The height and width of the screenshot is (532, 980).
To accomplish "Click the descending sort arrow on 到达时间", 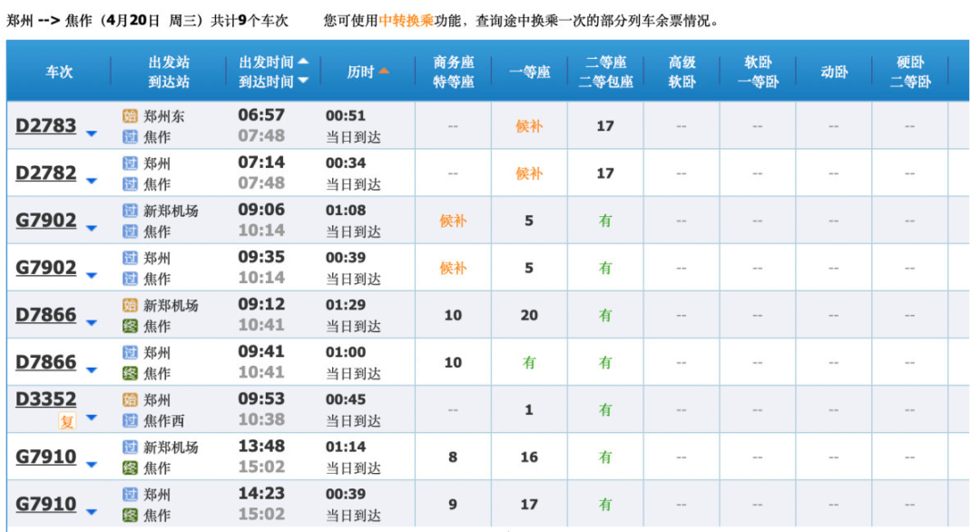I will [x=303, y=82].
